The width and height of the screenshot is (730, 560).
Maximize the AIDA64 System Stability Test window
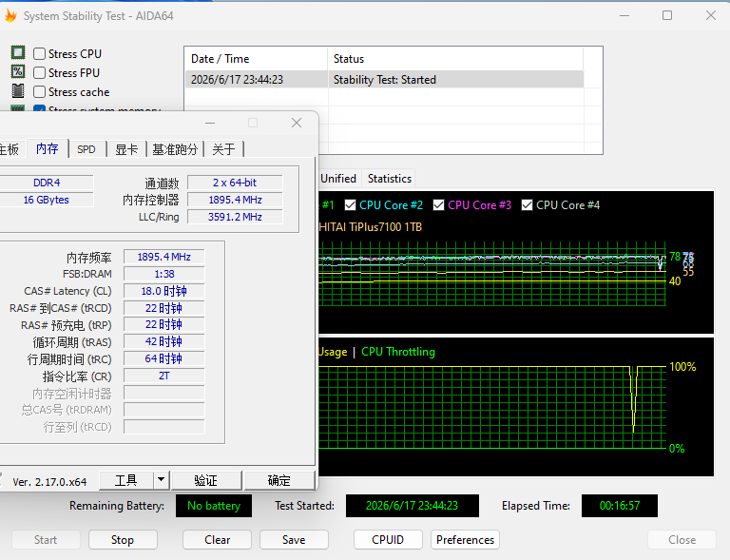click(x=667, y=16)
